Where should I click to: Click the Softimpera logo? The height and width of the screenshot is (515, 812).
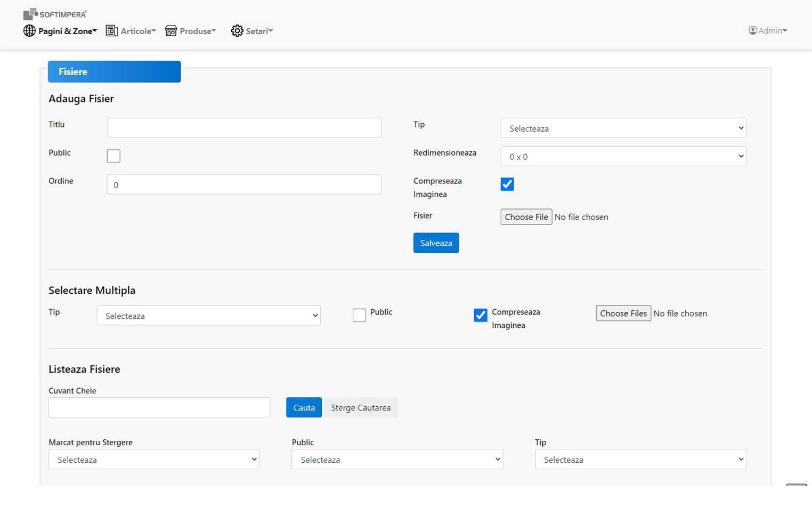pyautogui.click(x=55, y=14)
